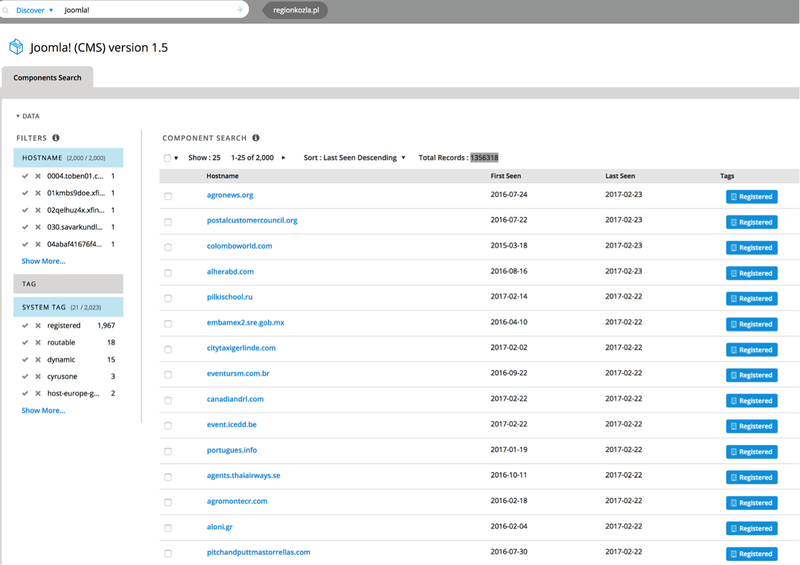Exclude hostname 02qelhuz4x.xfin with X
Screen dimensions: 800x565
tap(38, 210)
